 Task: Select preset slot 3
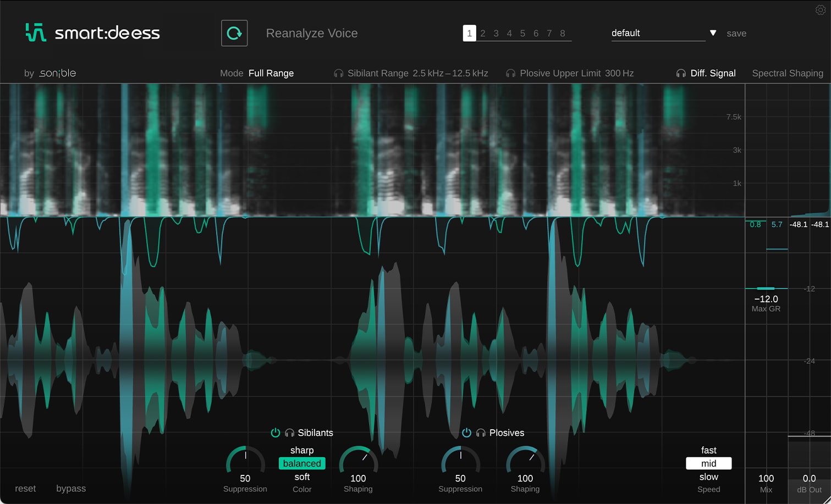(x=496, y=34)
